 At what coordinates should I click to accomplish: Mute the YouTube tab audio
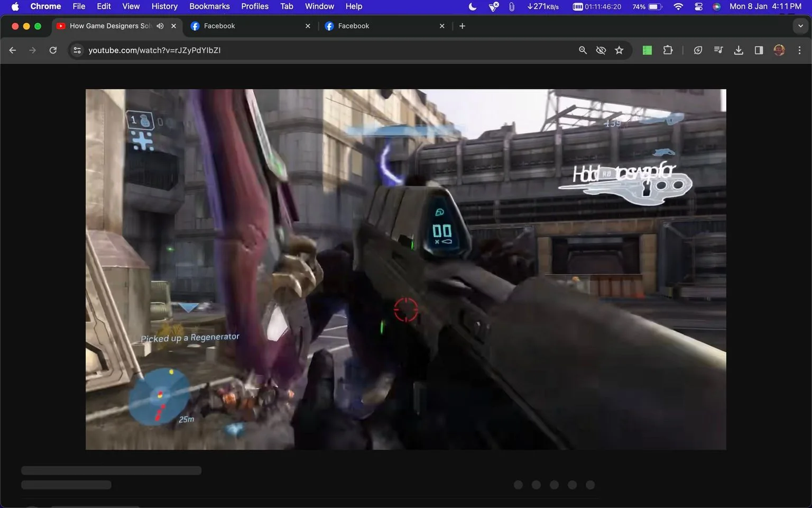pos(160,26)
